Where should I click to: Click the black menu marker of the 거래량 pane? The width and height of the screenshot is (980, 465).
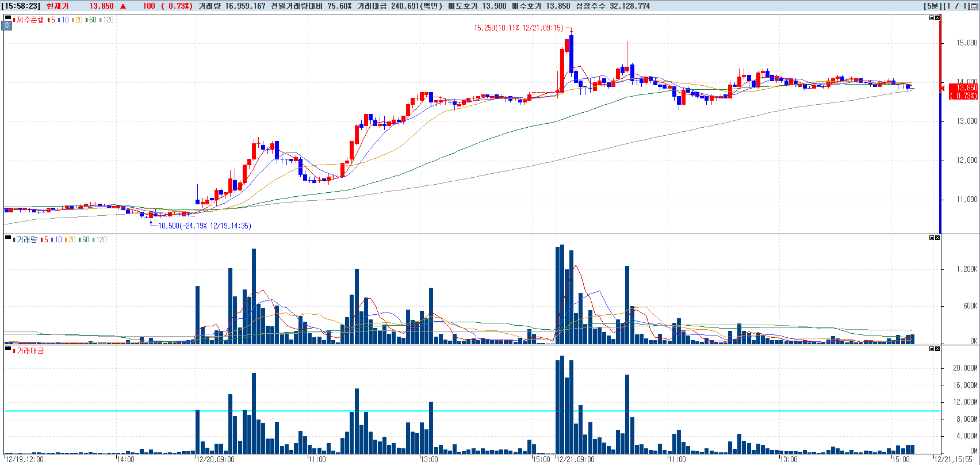click(x=7, y=238)
